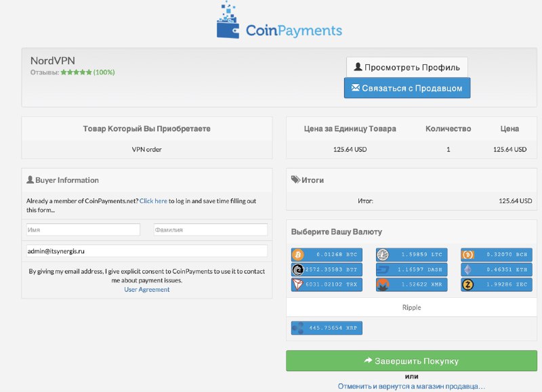Click the five-star seller rating
The height and width of the screenshot is (392, 542).
click(x=77, y=72)
